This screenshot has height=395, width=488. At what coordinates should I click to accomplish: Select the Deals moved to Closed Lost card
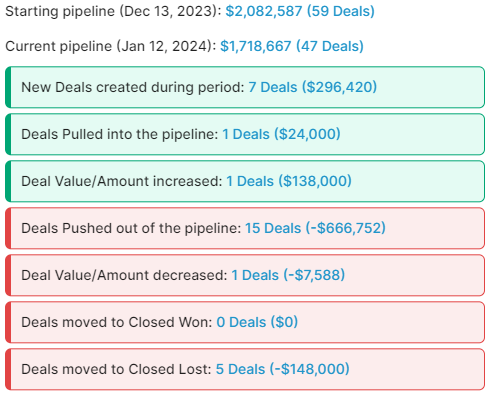click(245, 369)
